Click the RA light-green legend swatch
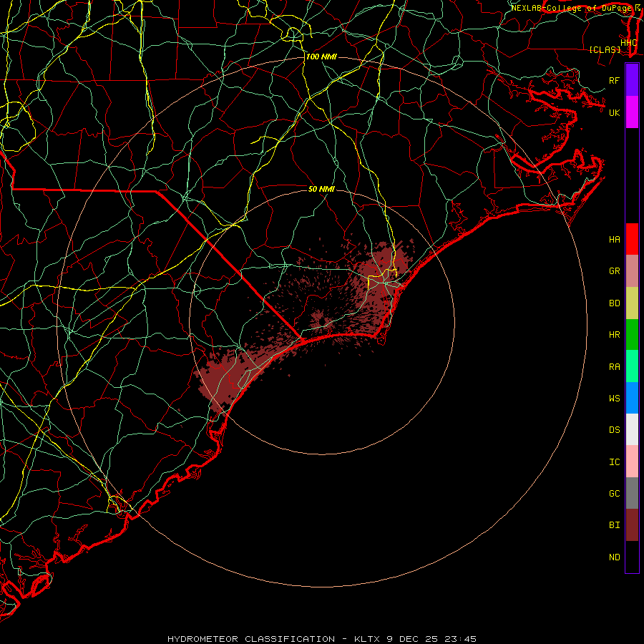 coord(632,366)
